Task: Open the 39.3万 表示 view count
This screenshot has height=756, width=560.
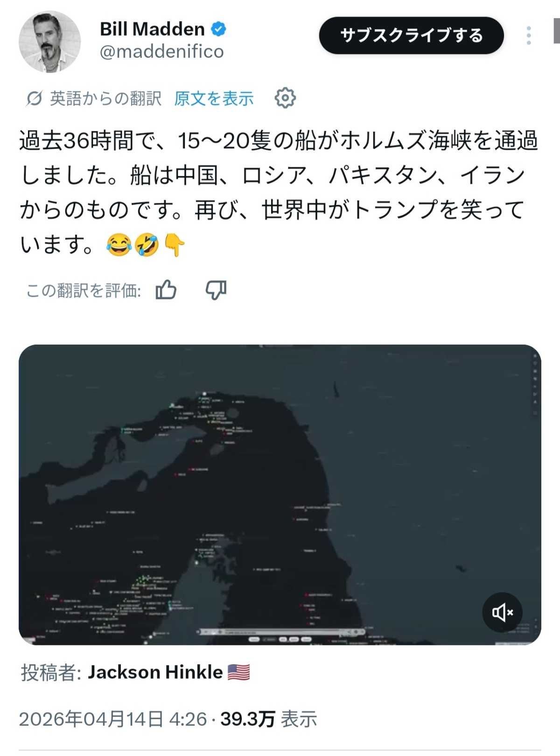Action: 269,719
